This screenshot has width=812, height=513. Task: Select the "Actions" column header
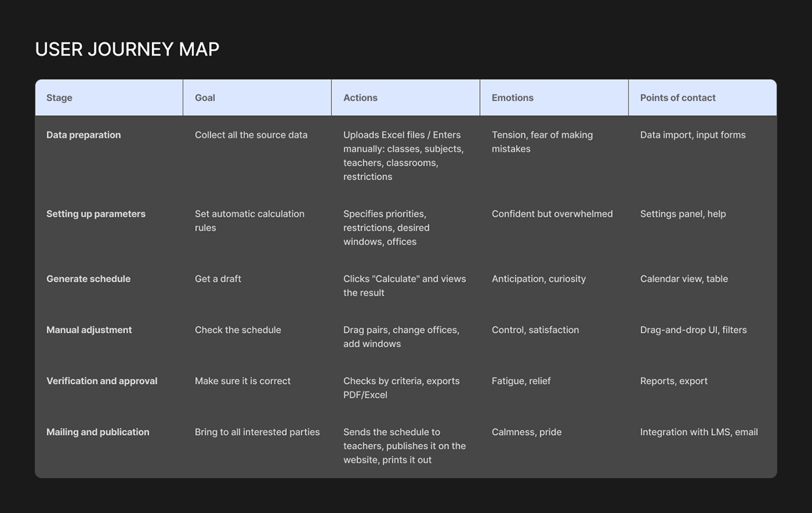click(x=360, y=97)
